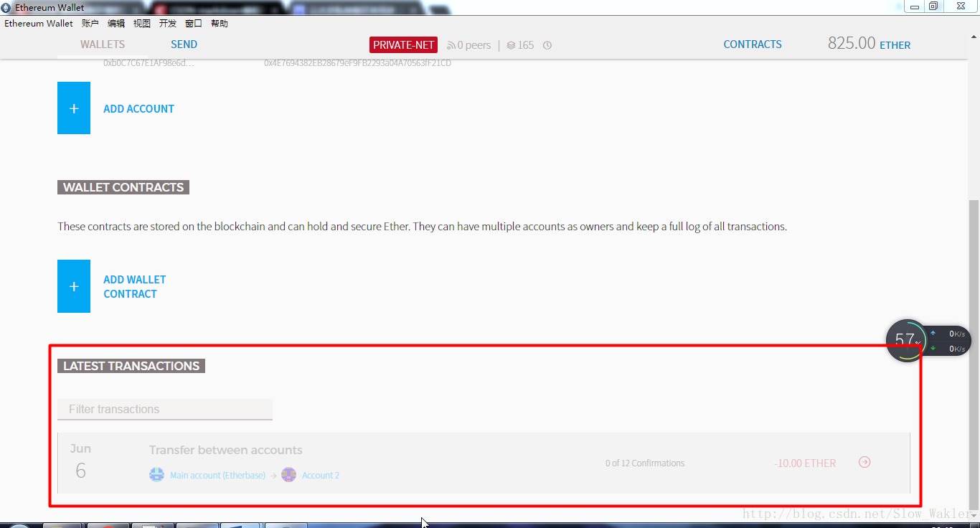Click the 0 of 12 Confirmations text
The height and width of the screenshot is (528, 980).
(x=645, y=463)
